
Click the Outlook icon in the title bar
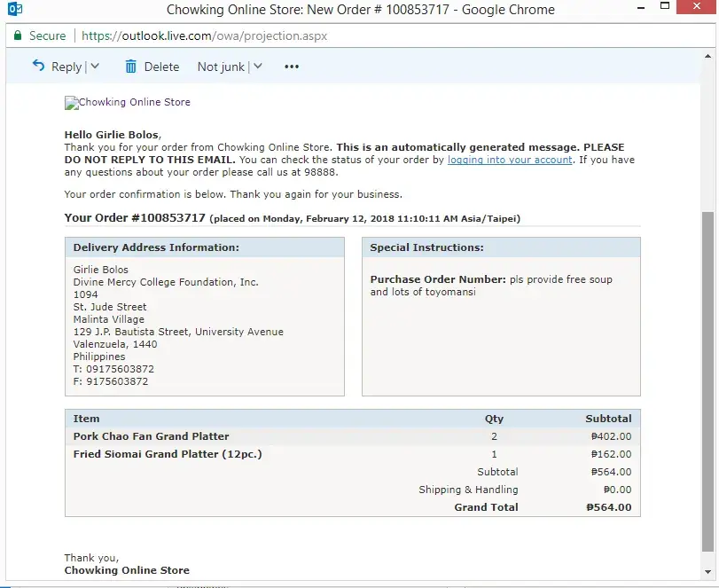click(x=15, y=10)
